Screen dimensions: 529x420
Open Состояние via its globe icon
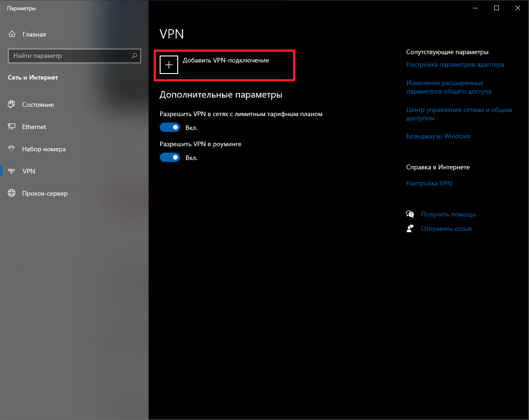(12, 105)
